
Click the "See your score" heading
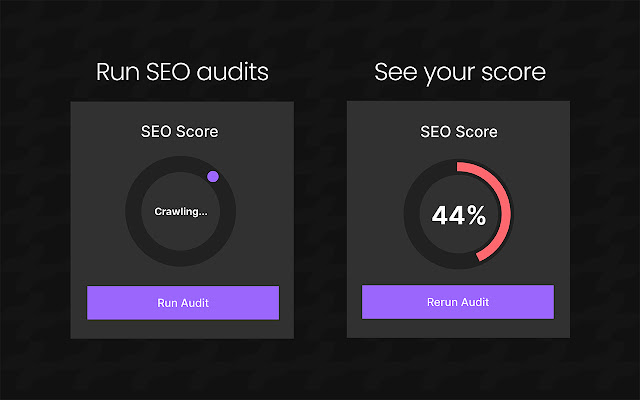(458, 72)
